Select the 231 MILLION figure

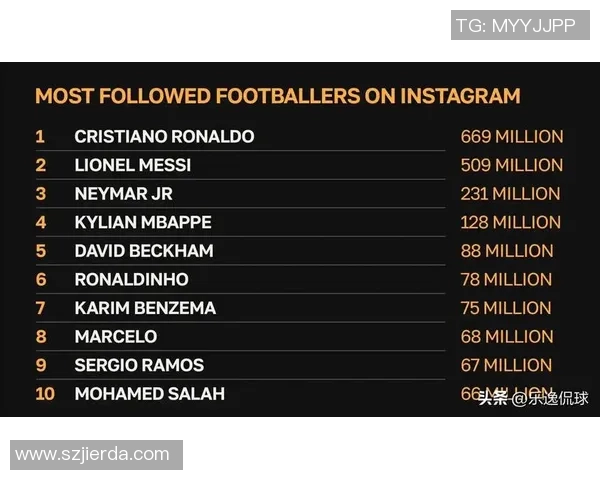(x=510, y=193)
